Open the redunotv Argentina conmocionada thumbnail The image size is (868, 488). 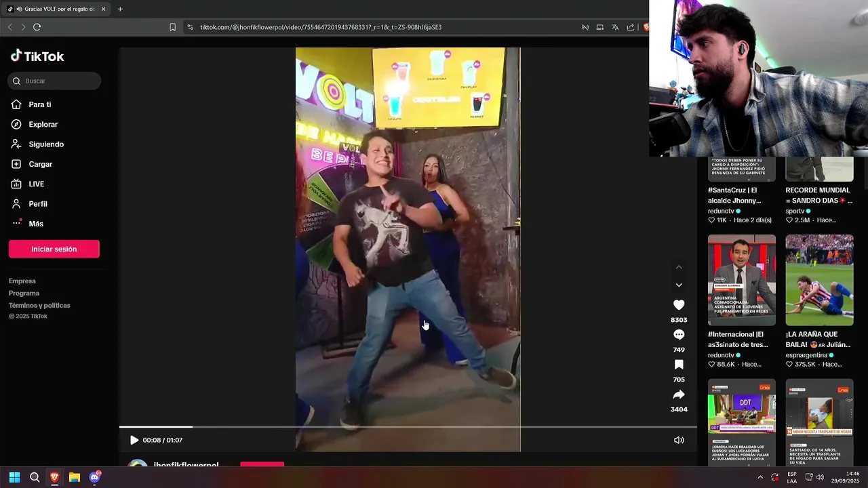[742, 280]
